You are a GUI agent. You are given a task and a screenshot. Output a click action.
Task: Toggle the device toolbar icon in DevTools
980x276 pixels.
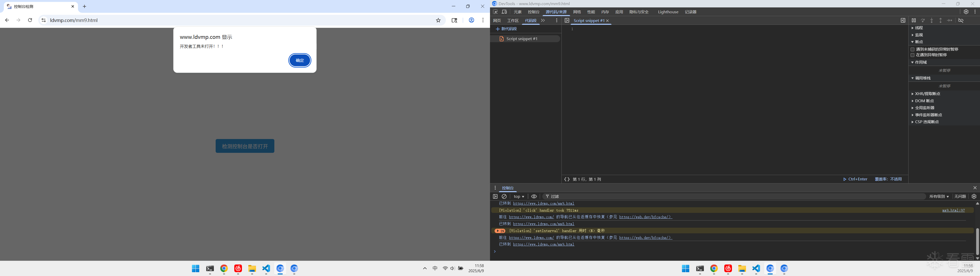pos(505,12)
